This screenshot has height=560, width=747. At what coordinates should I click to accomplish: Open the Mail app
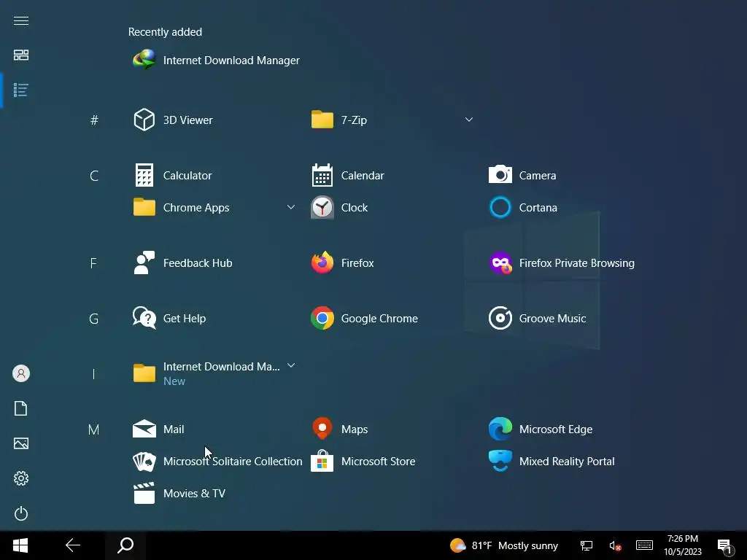tap(158, 429)
